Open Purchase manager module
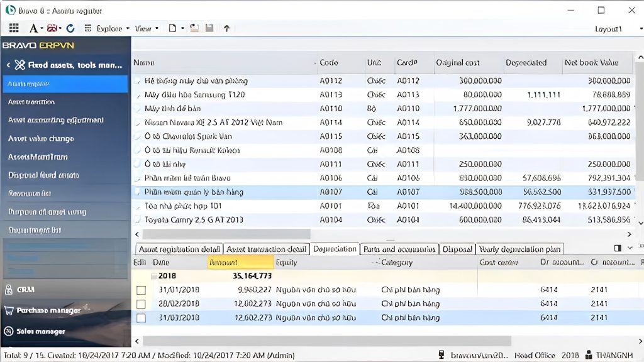Screen dimensions: 644x362 pos(48,310)
